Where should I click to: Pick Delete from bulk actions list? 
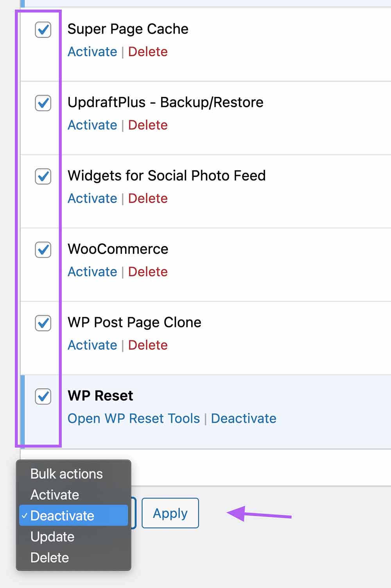(50, 557)
